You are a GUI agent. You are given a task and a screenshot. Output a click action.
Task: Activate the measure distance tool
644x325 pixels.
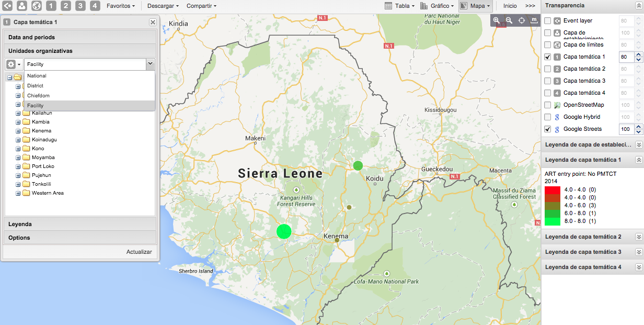pyautogui.click(x=534, y=20)
